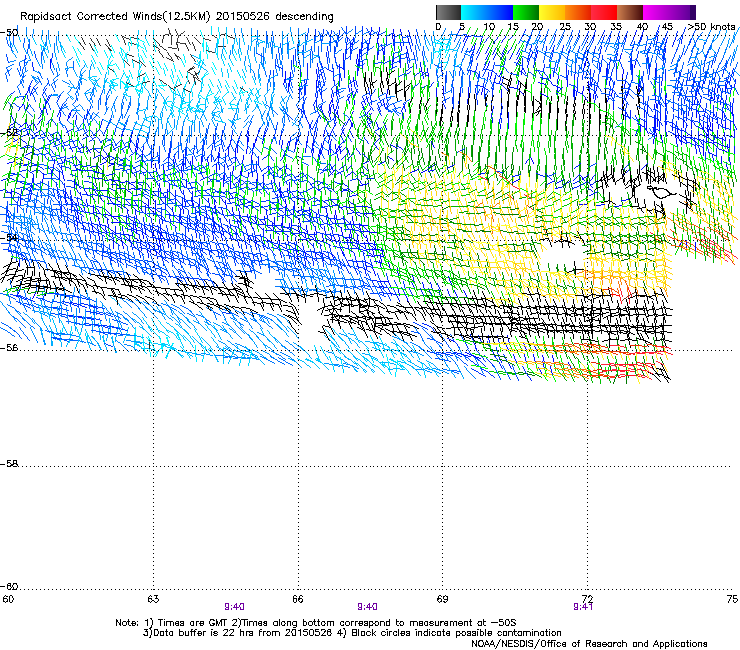Click the 60 longitude axis label
Screen dimensions: 740x650
8,599
